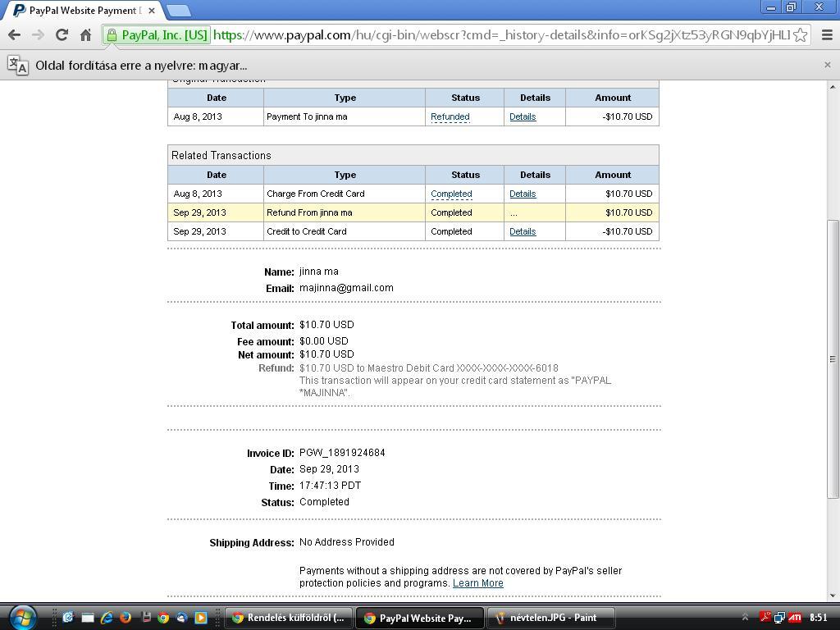Click the scrollbar down arrow

833,596
